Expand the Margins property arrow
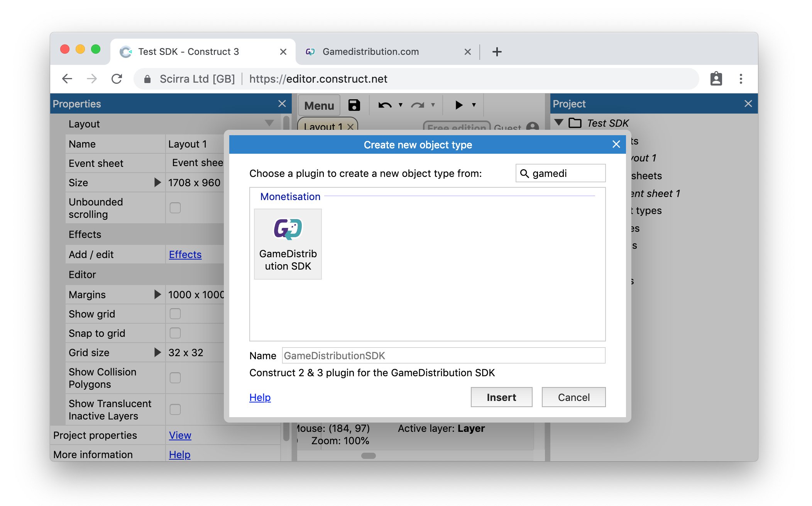 tap(157, 294)
